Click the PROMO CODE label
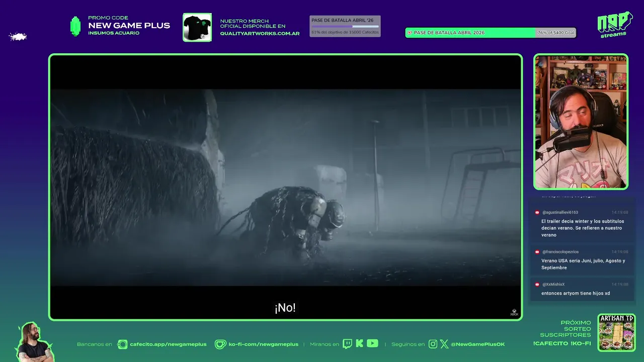The width and height of the screenshot is (644, 362). 108,18
